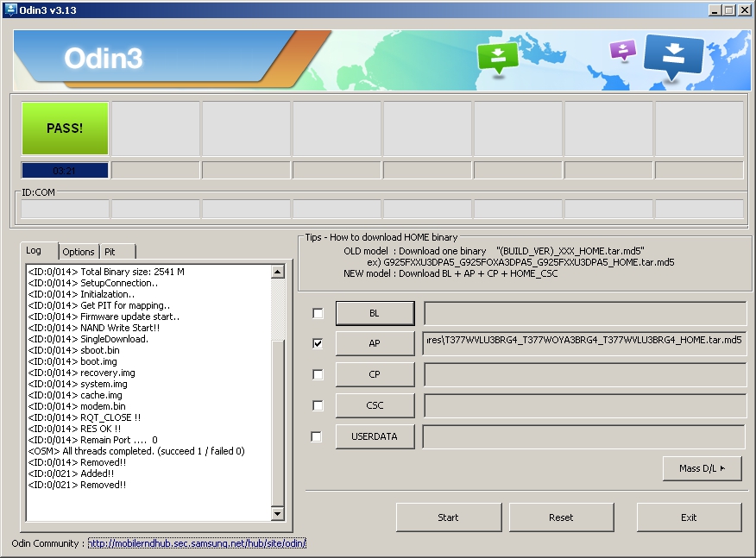Click the log vertical scrollbar thumb
The width and height of the screenshot is (756, 558).
[278, 423]
